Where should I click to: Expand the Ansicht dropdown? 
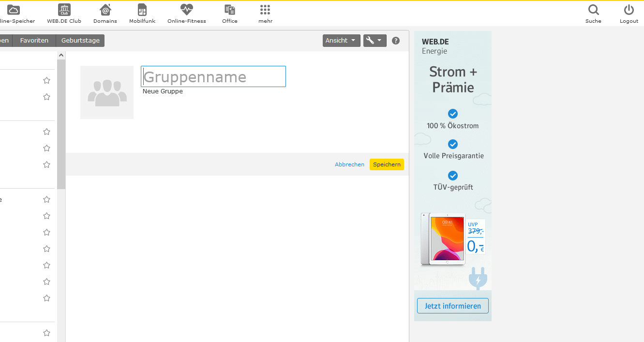tap(342, 41)
